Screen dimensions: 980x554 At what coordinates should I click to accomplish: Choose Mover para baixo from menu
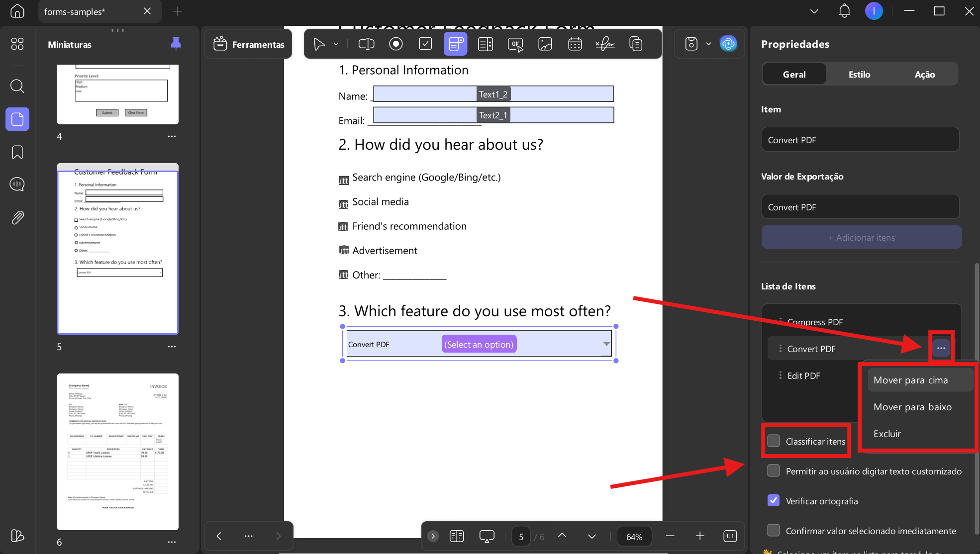point(912,407)
